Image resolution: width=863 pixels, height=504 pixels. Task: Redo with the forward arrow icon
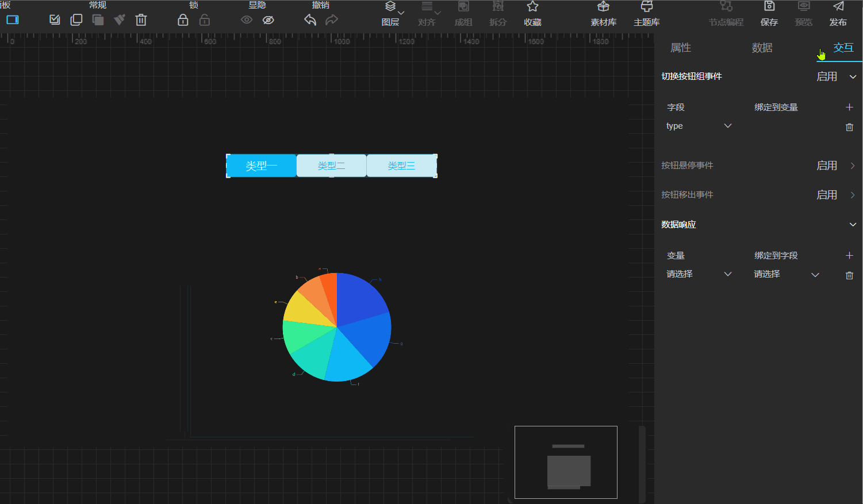point(332,20)
